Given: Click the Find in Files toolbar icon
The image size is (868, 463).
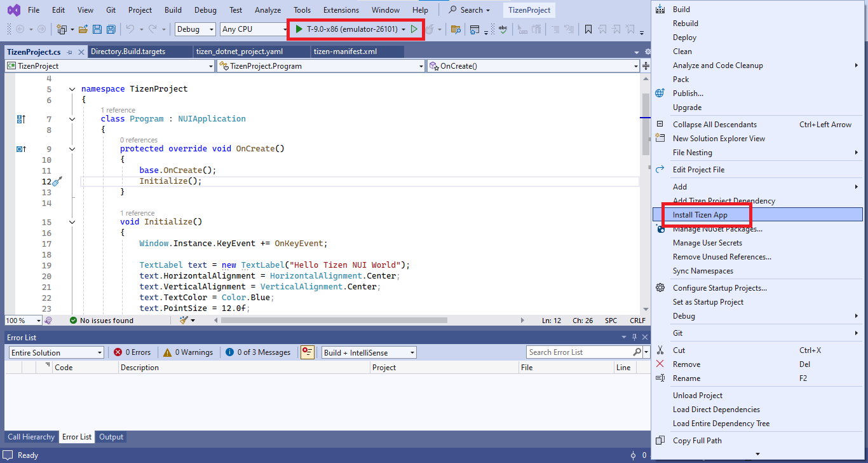Looking at the screenshot, I should [455, 29].
